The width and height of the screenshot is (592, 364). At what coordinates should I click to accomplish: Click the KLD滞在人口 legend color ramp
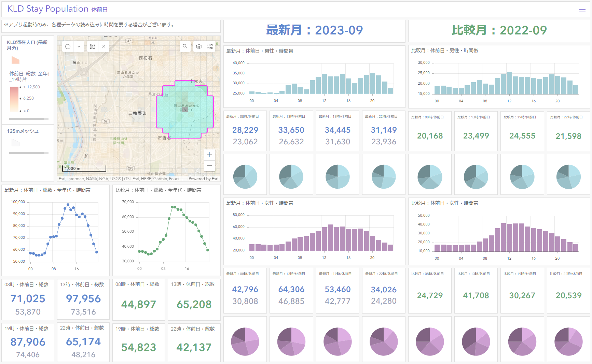14,99
